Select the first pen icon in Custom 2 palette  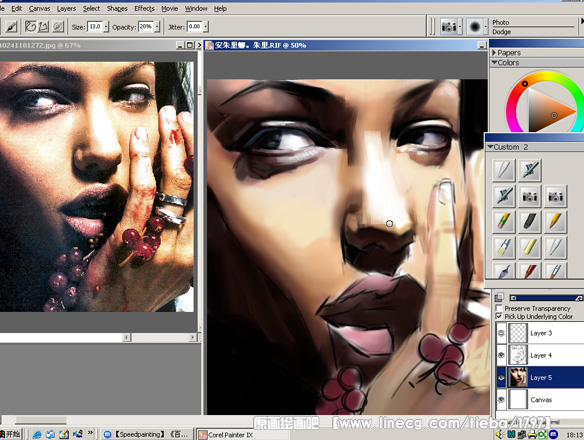tap(504, 170)
